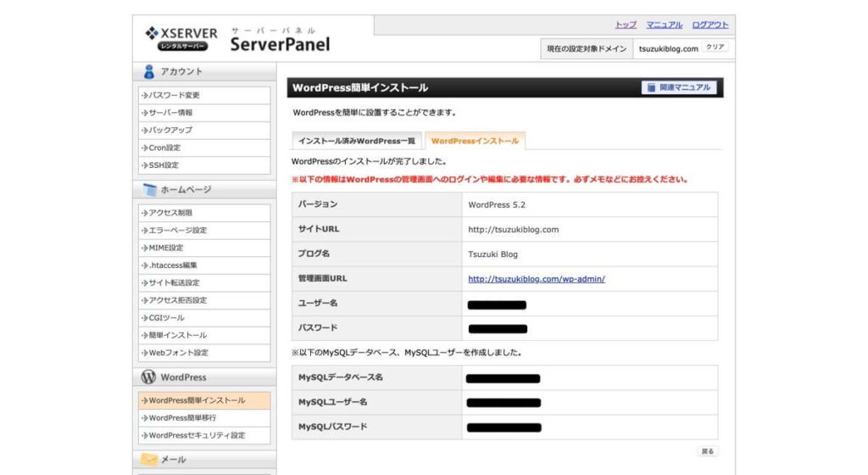
Task: Click the 戻る button
Action: (708, 451)
